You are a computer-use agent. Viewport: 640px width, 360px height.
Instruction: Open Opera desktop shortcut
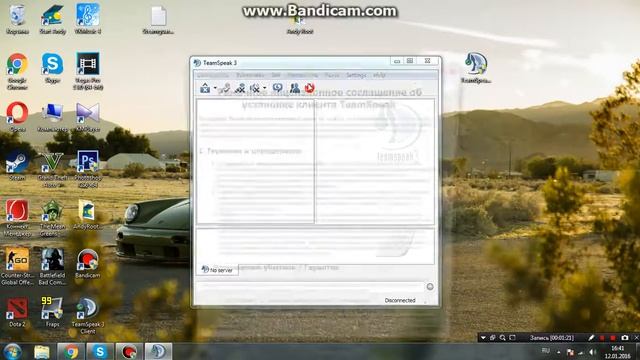(x=17, y=117)
